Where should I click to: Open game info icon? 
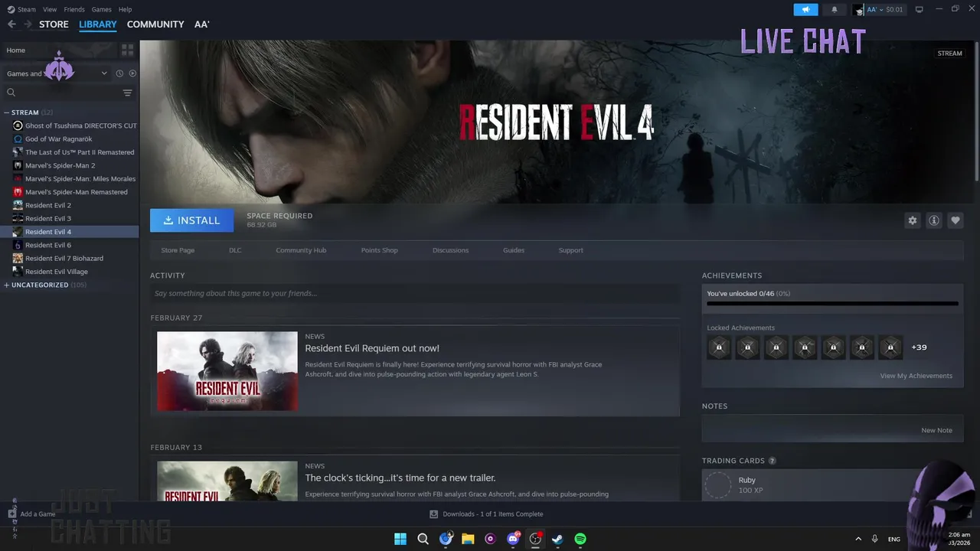pyautogui.click(x=933, y=220)
